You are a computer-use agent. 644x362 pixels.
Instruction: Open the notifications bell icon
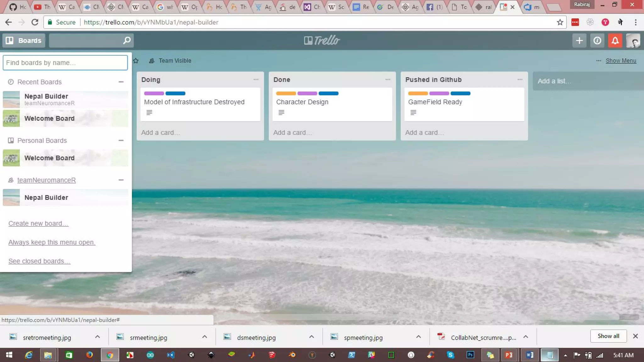coord(615,41)
